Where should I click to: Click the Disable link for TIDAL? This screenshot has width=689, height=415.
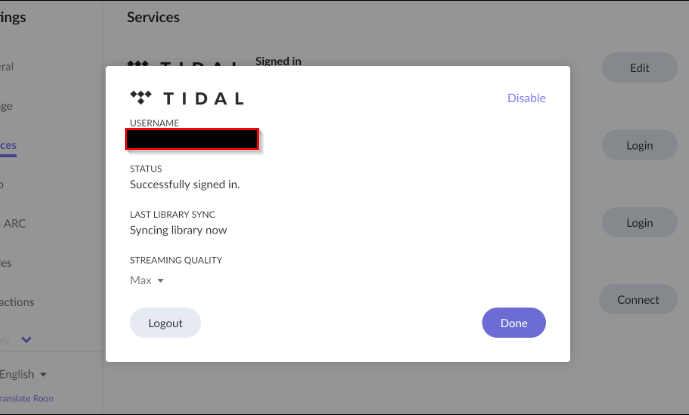pos(526,98)
